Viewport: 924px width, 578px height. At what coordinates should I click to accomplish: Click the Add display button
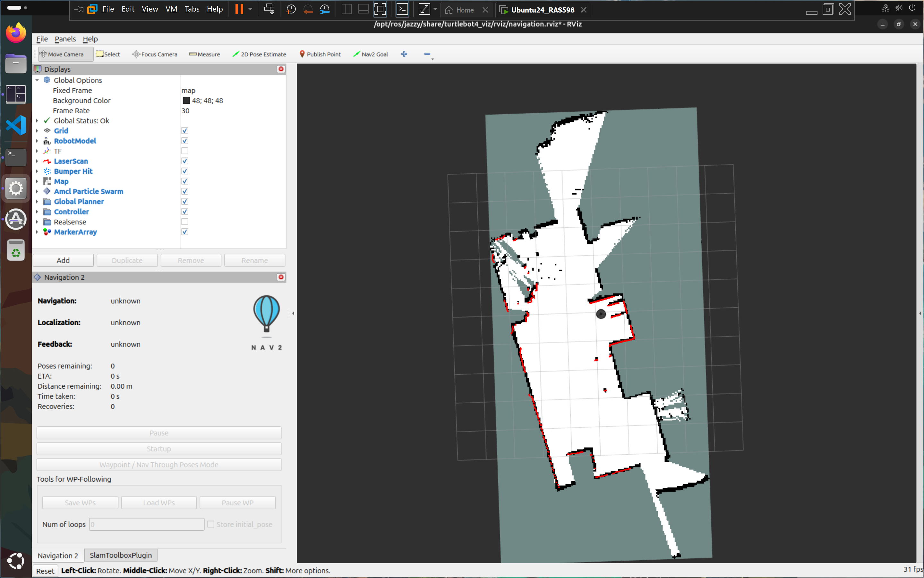tap(63, 260)
